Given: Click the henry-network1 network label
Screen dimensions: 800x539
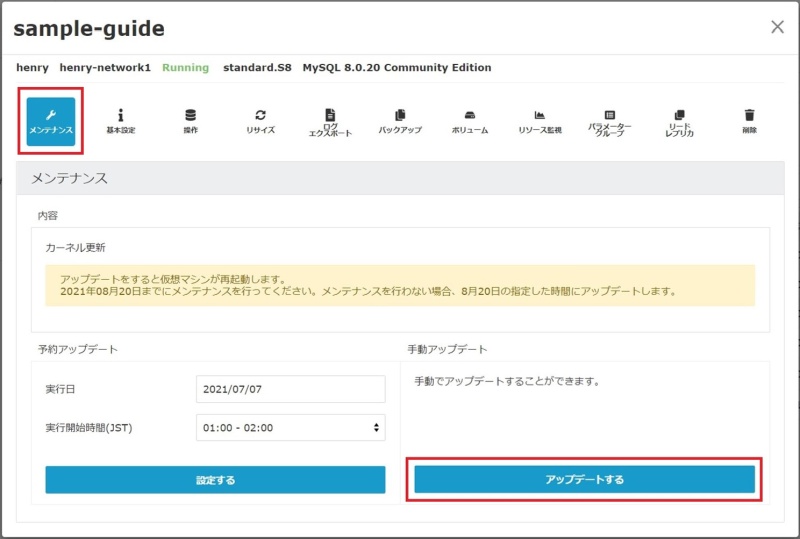Looking at the screenshot, I should (105, 68).
